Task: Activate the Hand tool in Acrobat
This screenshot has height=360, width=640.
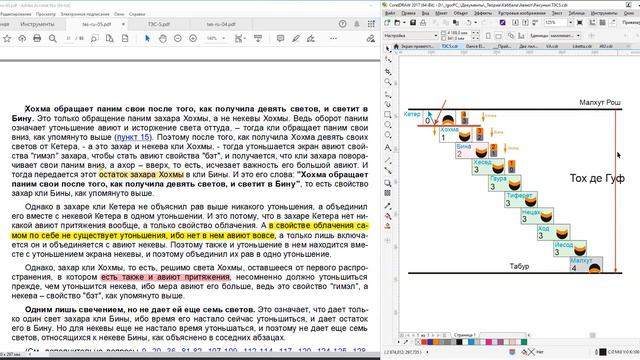Action: [162, 38]
